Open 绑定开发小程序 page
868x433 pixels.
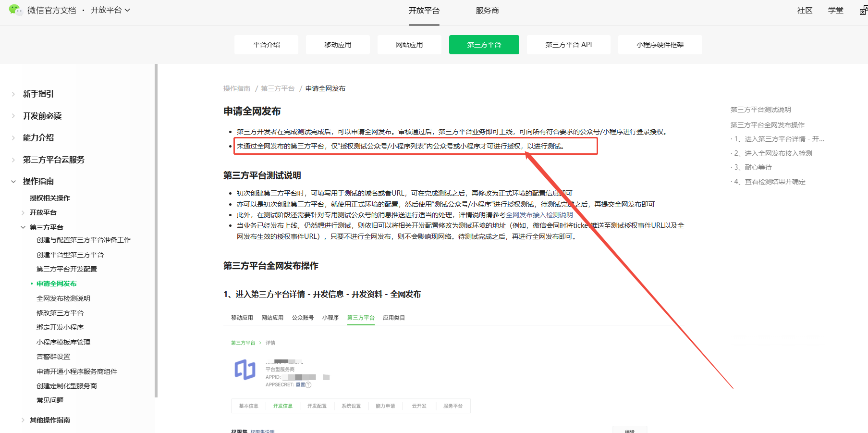(x=60, y=327)
